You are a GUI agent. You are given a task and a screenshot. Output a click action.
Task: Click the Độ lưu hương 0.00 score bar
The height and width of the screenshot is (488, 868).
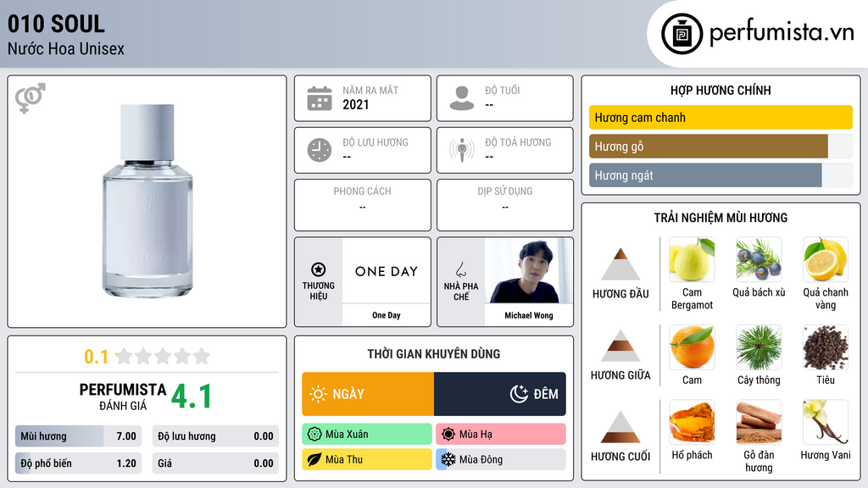(x=215, y=436)
